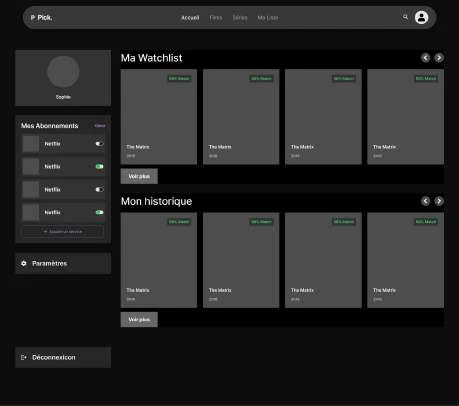Viewport: 459px width, 406px height.
Task: Click the match badge on first Watchlist card
Action: point(179,78)
